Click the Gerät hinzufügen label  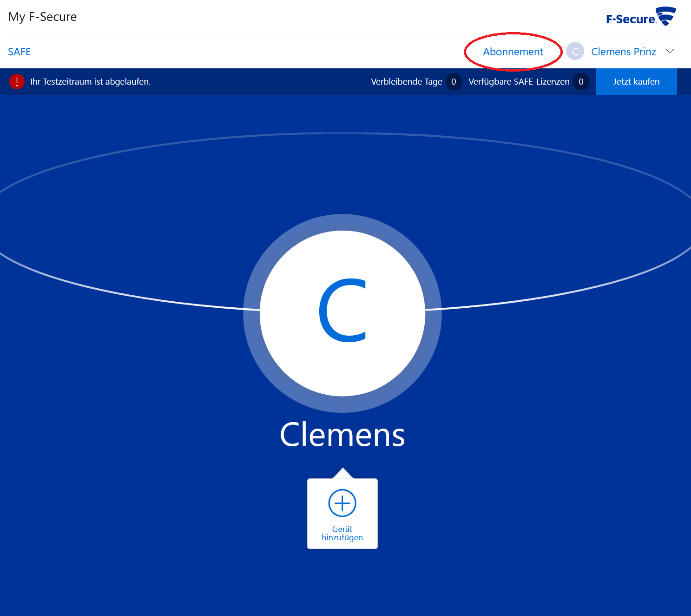click(342, 533)
